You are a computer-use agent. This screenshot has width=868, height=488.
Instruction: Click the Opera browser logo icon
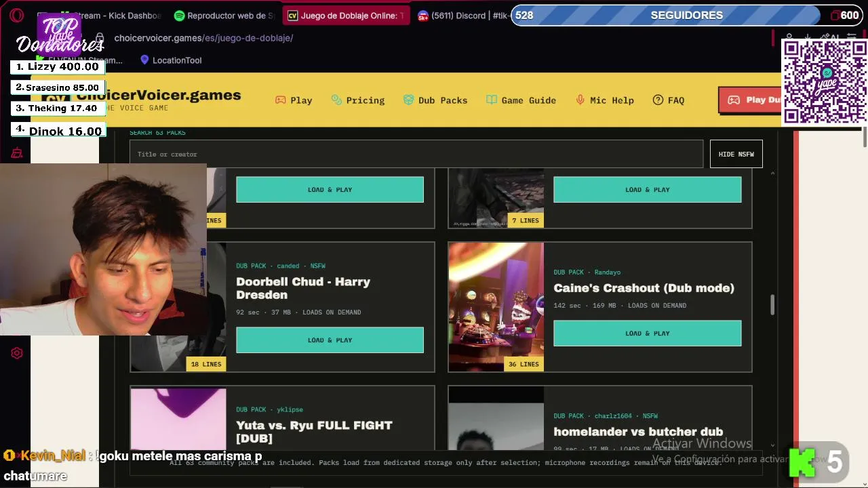point(17,15)
